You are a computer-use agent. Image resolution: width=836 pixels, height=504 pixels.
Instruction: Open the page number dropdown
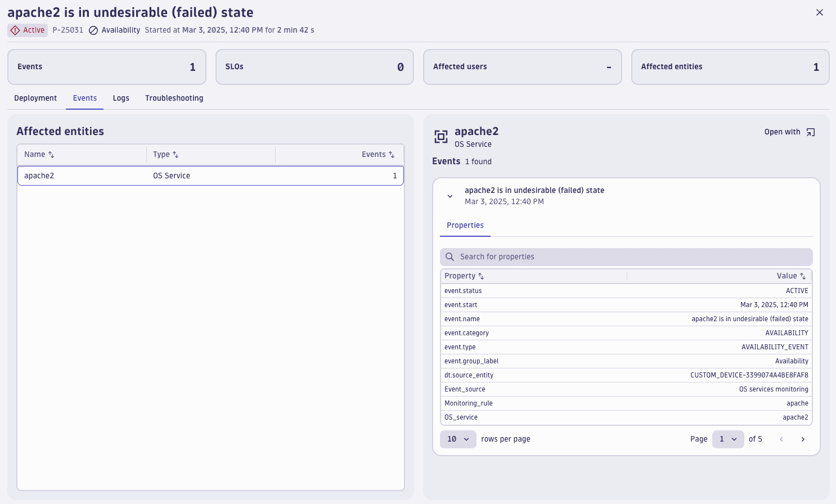tap(728, 439)
